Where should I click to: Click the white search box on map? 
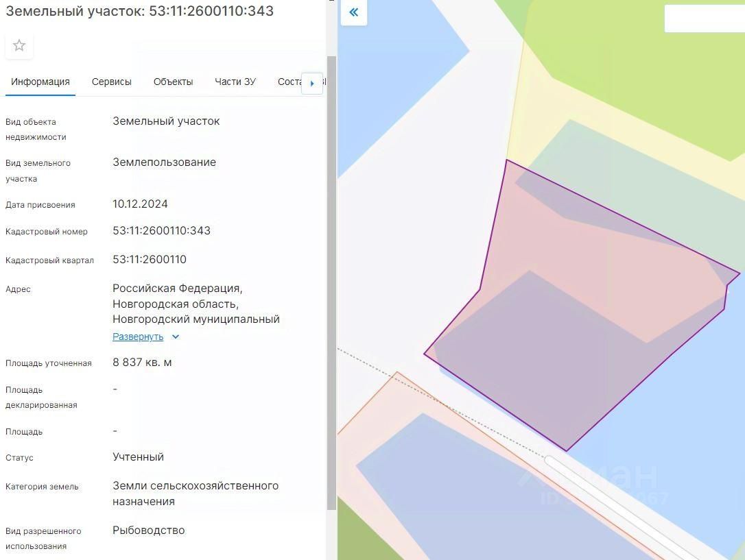(704, 19)
